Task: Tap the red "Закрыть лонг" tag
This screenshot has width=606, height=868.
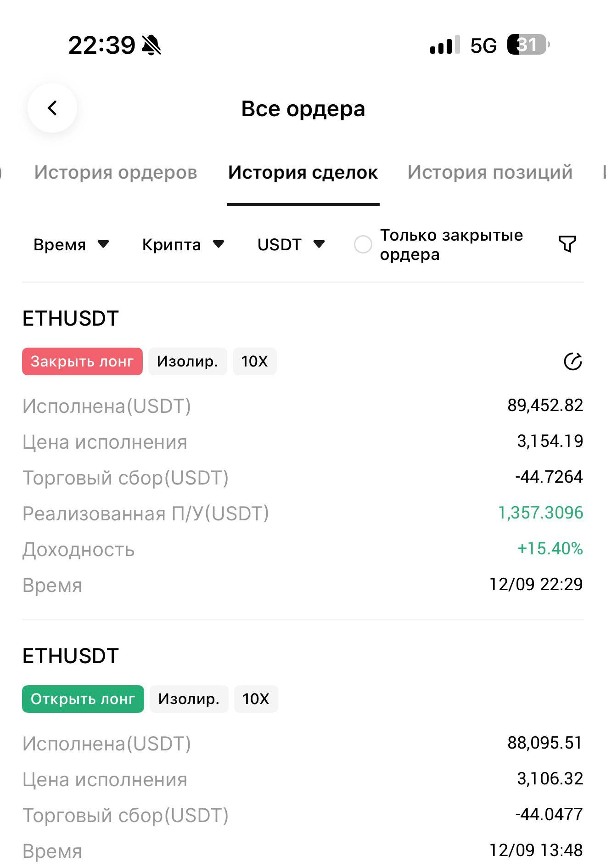Action: pyautogui.click(x=82, y=361)
